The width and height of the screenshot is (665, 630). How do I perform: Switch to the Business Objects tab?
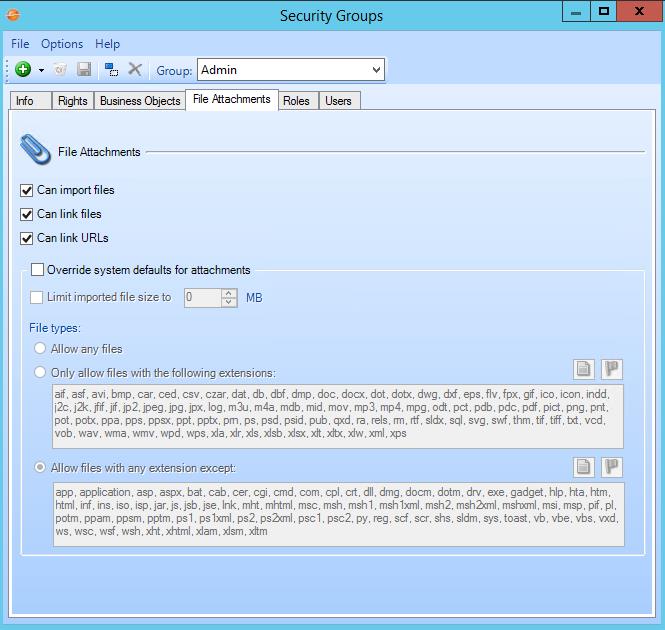(x=140, y=101)
